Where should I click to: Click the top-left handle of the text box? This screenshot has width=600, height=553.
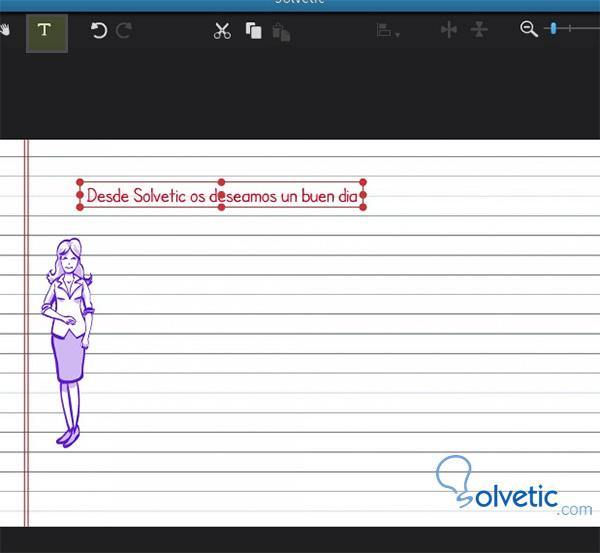click(80, 182)
